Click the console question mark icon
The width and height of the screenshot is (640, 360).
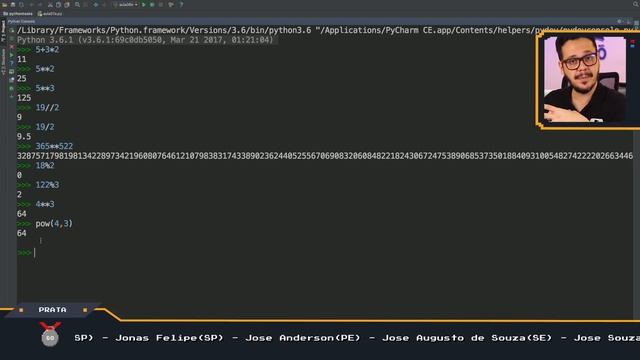[x=11, y=63]
